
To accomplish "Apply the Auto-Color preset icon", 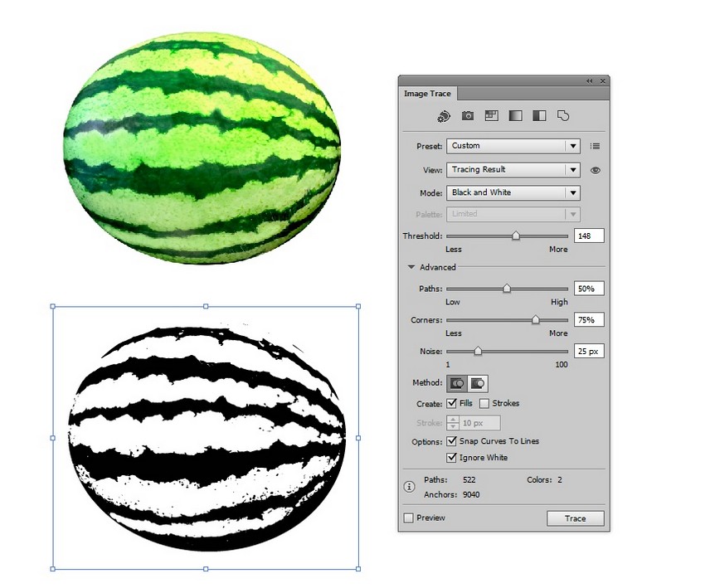I will point(444,116).
